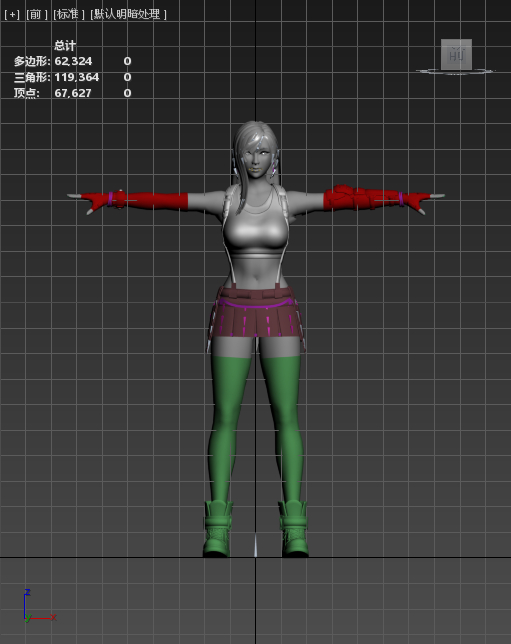Click the red X axis of the axis tripod
This screenshot has height=644, width=511.
click(x=42, y=618)
